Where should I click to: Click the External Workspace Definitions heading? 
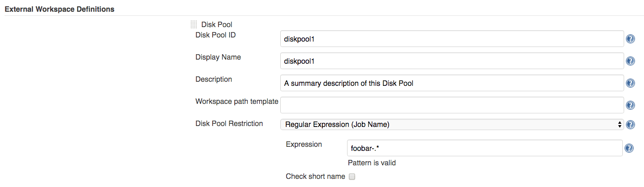coord(59,9)
